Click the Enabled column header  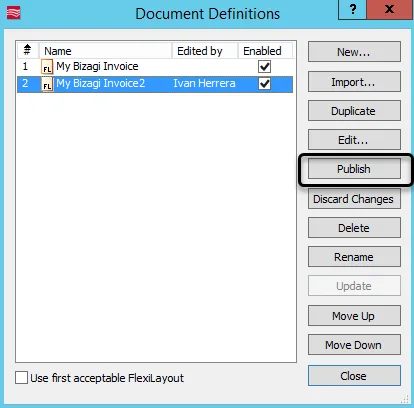point(265,51)
